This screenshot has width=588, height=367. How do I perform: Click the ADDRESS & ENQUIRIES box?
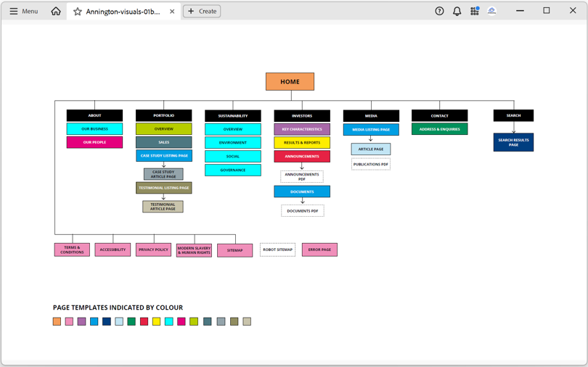pos(439,129)
